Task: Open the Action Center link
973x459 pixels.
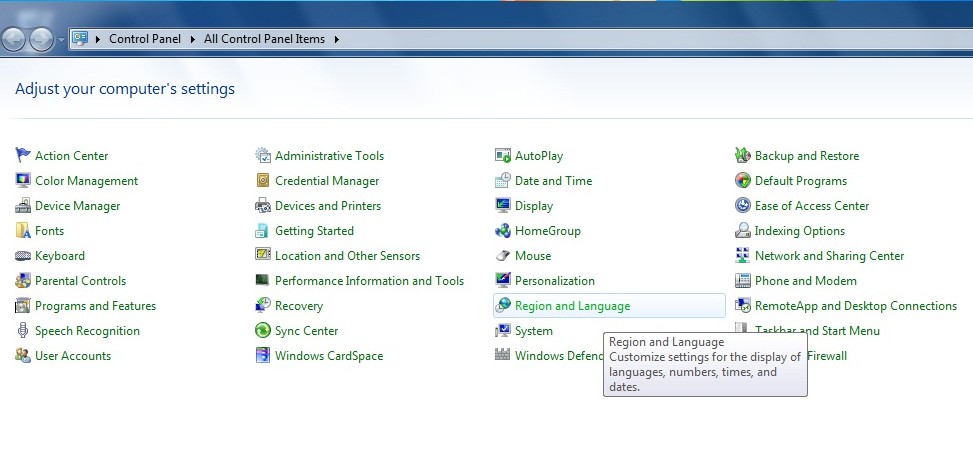Action: coord(71,156)
